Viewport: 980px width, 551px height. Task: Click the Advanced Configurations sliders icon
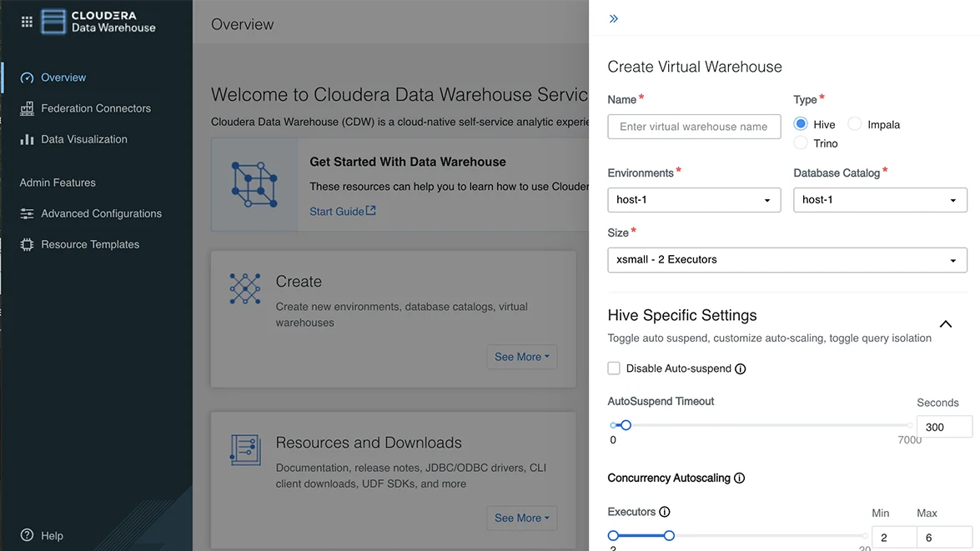point(28,213)
